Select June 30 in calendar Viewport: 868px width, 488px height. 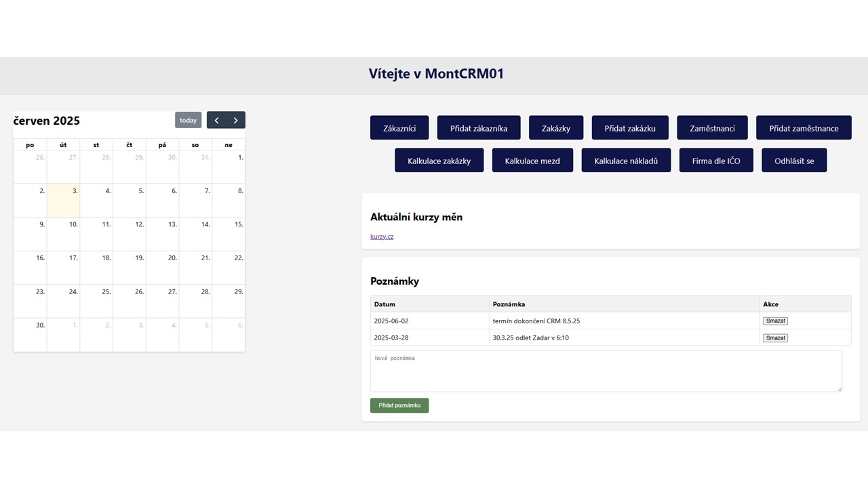pyautogui.click(x=31, y=335)
